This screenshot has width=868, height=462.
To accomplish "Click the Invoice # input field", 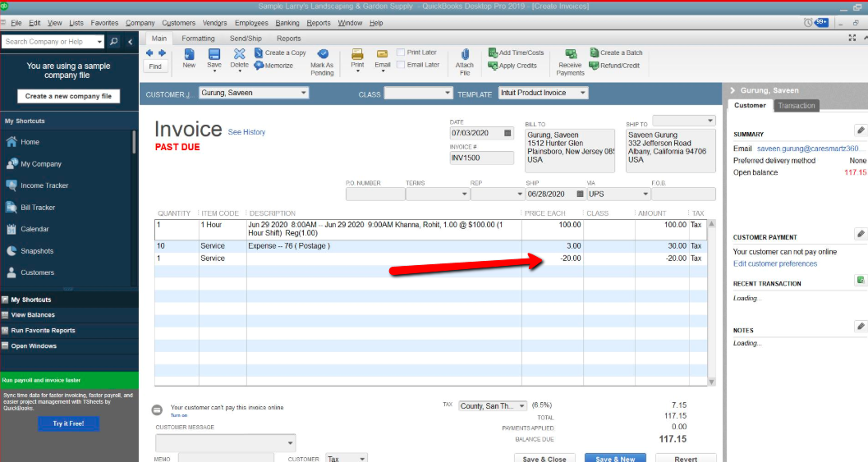I will pos(480,158).
